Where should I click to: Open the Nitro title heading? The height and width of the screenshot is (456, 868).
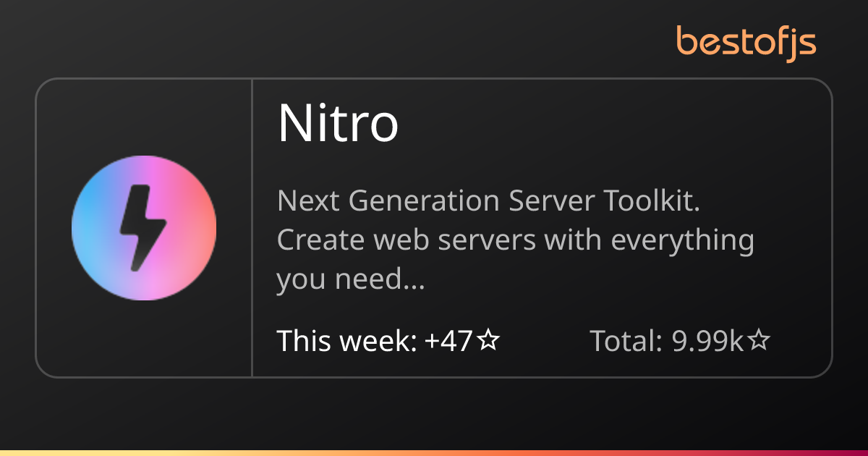(x=340, y=123)
